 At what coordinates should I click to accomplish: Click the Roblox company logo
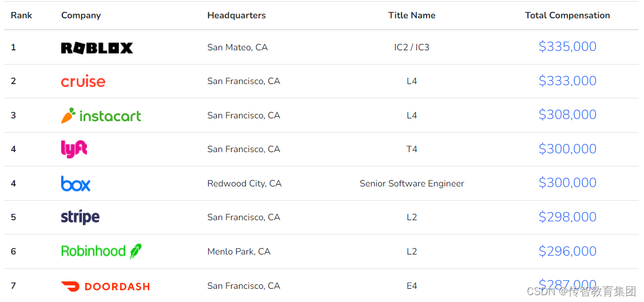97,48
